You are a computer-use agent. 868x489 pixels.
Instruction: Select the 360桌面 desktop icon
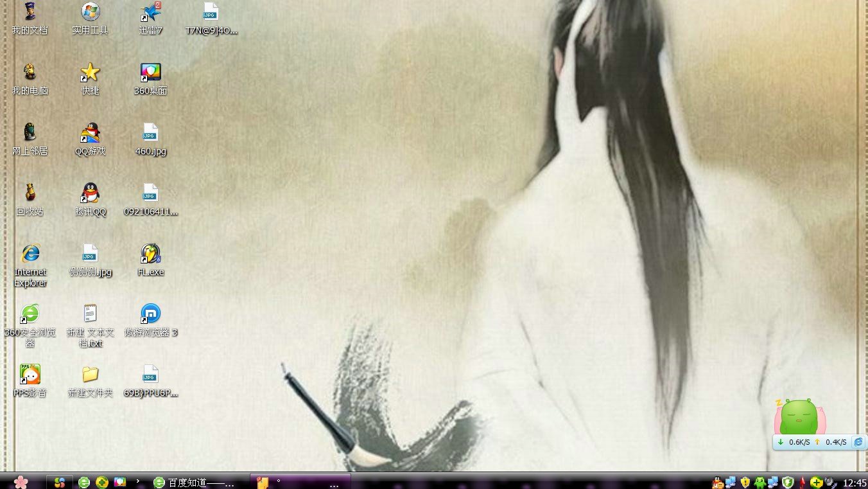pos(150,73)
